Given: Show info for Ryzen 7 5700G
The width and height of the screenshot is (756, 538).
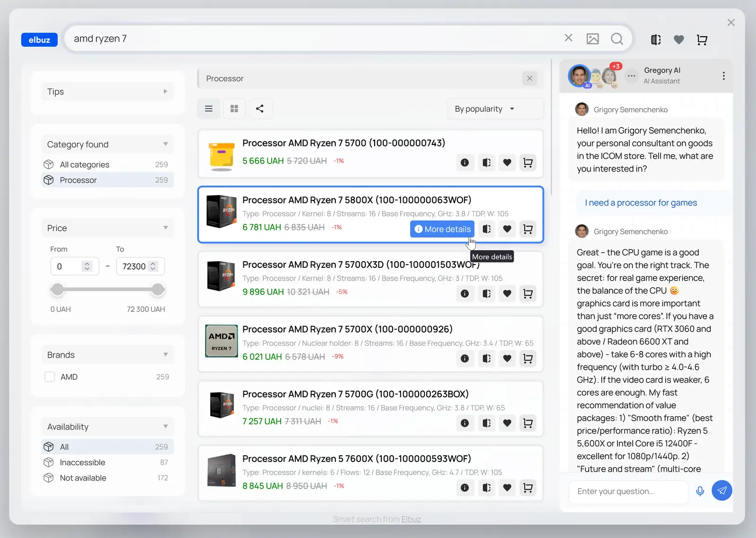Looking at the screenshot, I should pyautogui.click(x=465, y=423).
